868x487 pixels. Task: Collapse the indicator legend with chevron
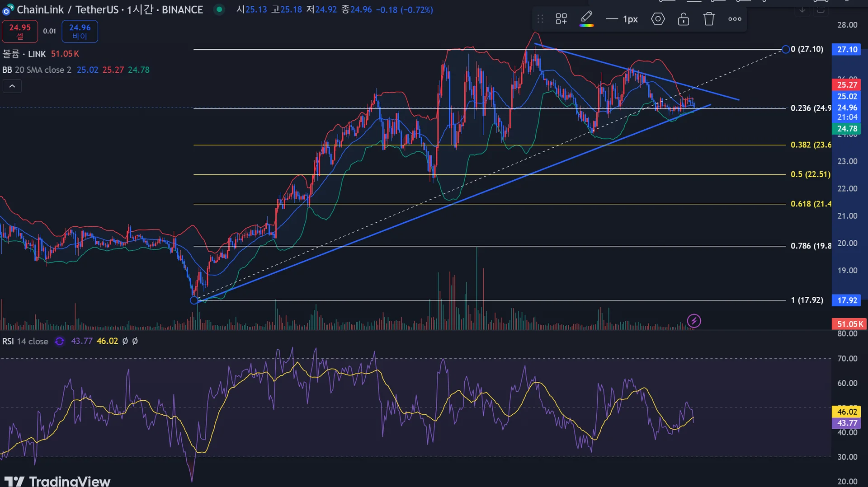tap(12, 86)
